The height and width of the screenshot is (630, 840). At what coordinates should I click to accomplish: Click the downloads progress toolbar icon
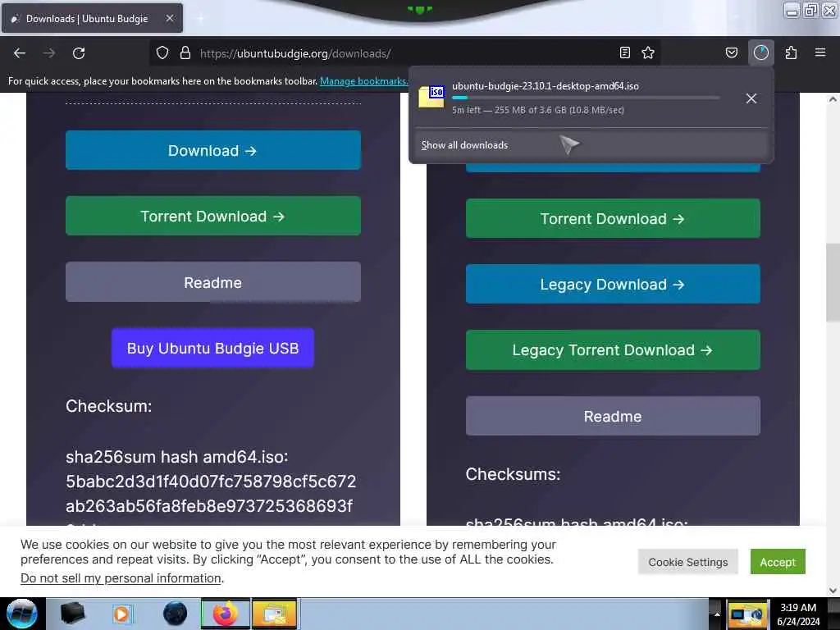[x=760, y=52]
